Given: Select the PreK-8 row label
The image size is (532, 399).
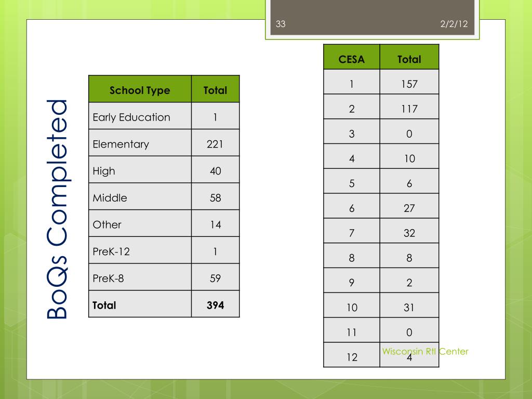Looking at the screenshot, I should 108,278.
